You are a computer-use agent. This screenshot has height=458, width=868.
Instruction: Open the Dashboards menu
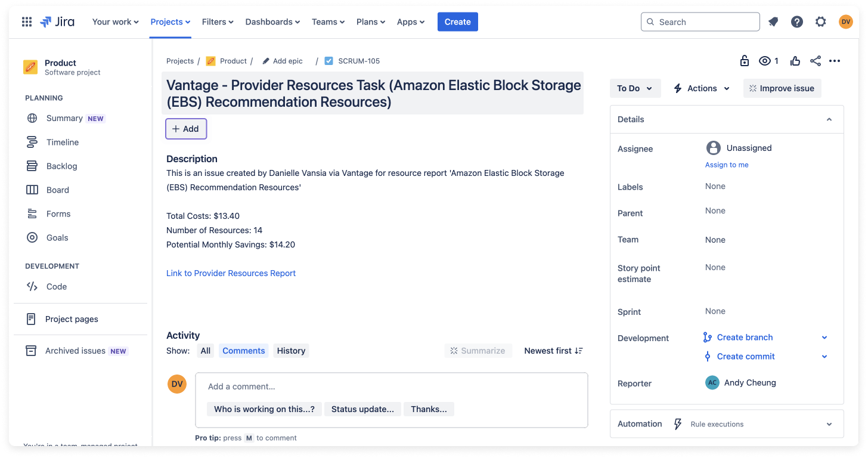point(273,22)
